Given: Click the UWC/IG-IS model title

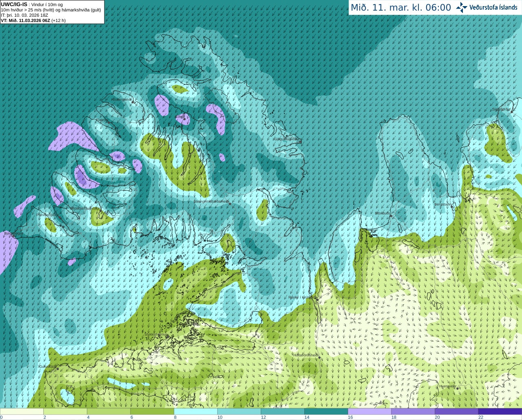Looking at the screenshot, I should pyautogui.click(x=14, y=4).
